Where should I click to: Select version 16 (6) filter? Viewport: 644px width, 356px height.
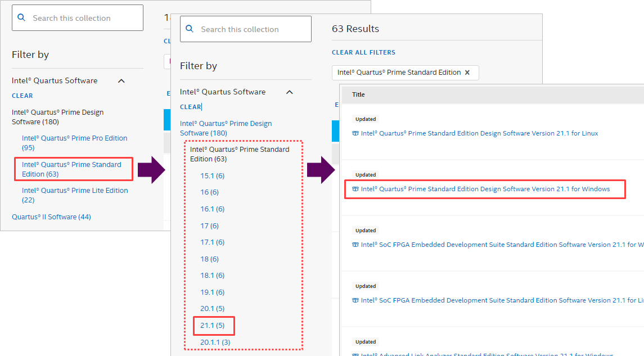pyautogui.click(x=209, y=192)
